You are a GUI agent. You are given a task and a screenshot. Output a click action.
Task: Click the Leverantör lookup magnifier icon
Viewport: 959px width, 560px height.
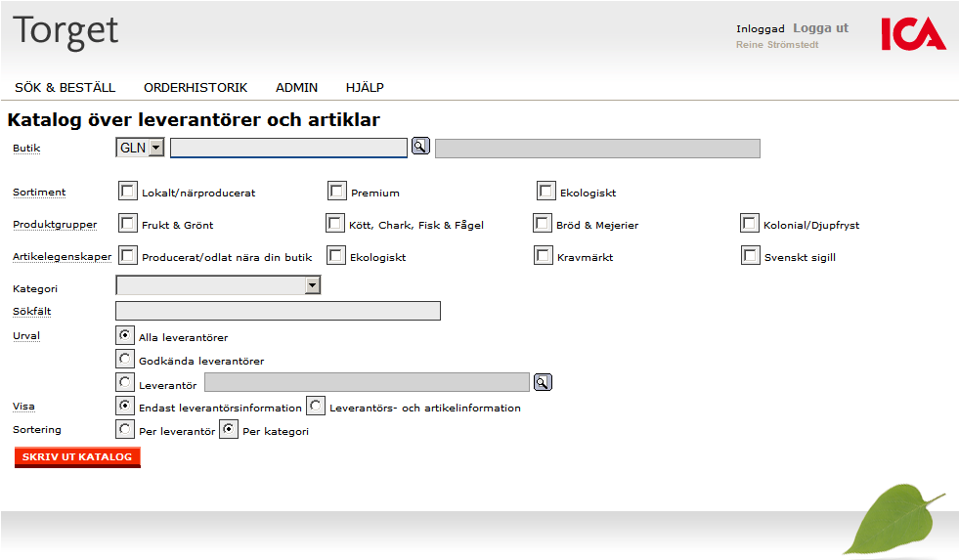[x=543, y=382]
